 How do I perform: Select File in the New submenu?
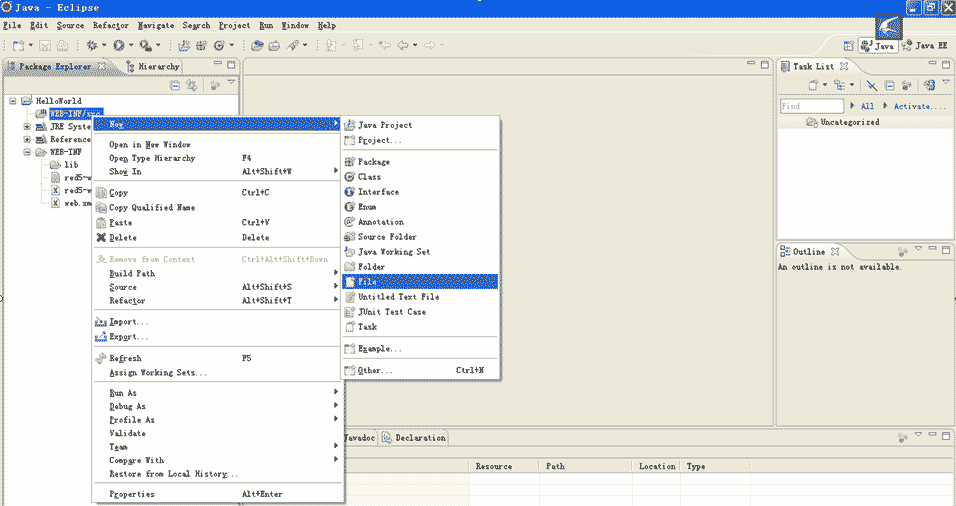420,282
